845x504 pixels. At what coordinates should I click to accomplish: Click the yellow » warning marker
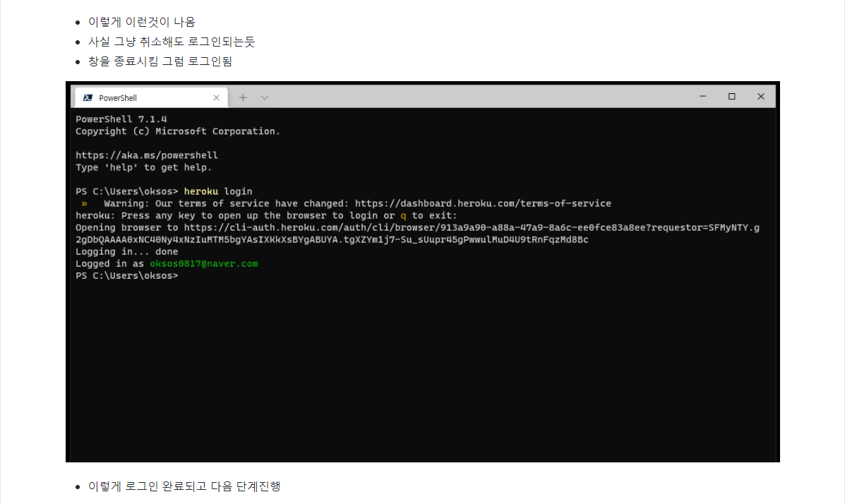point(84,204)
